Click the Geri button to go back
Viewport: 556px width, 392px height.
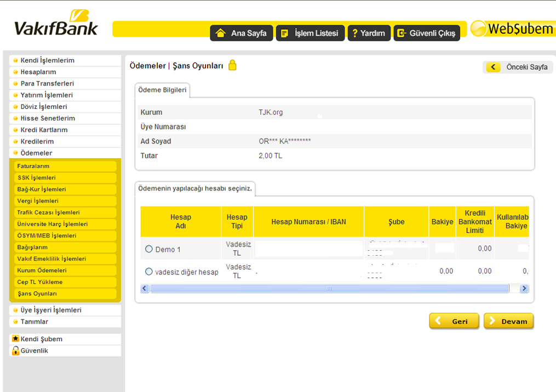tap(454, 321)
